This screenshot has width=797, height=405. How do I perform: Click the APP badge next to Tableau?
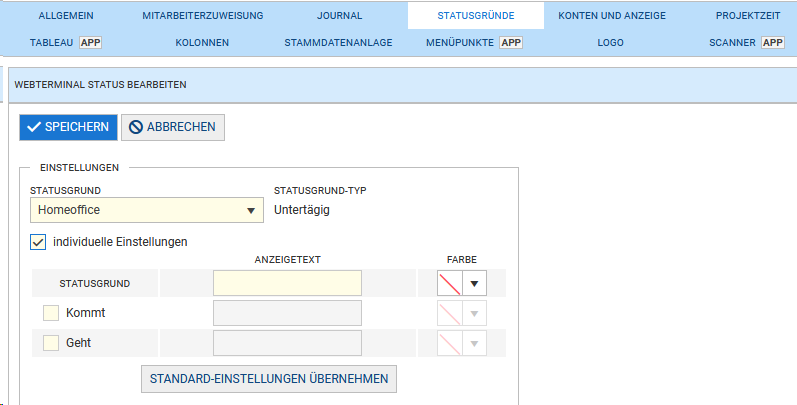click(x=90, y=43)
